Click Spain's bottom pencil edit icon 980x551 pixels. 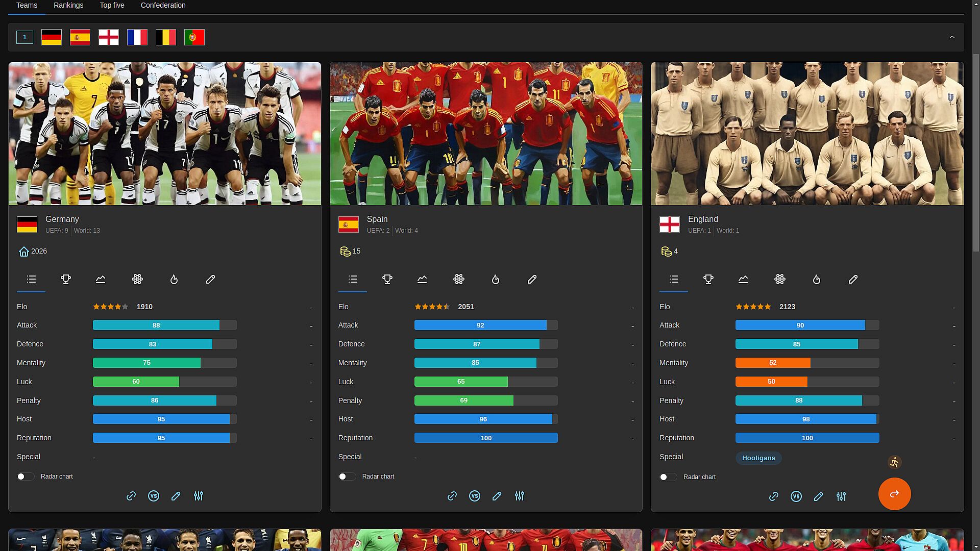[497, 496]
